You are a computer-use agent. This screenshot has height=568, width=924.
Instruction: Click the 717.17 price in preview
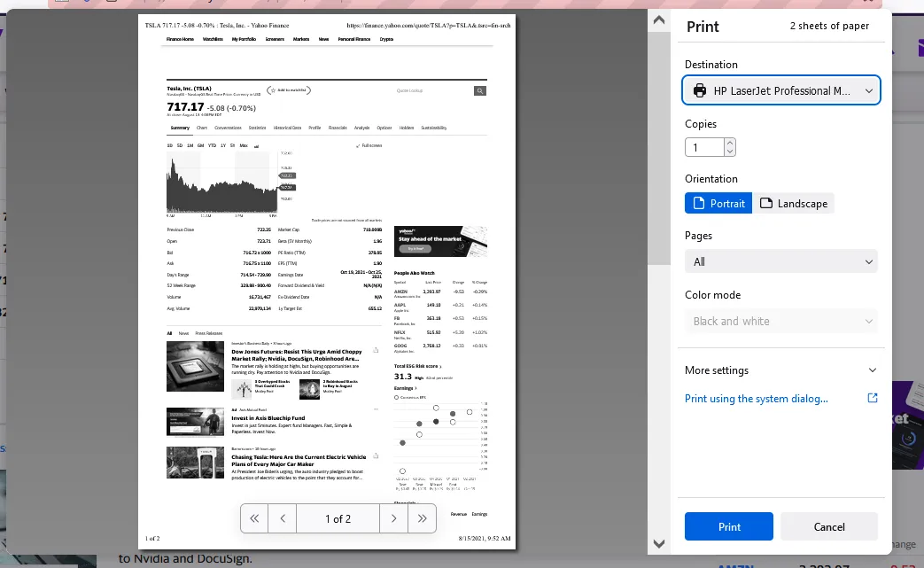click(185, 106)
